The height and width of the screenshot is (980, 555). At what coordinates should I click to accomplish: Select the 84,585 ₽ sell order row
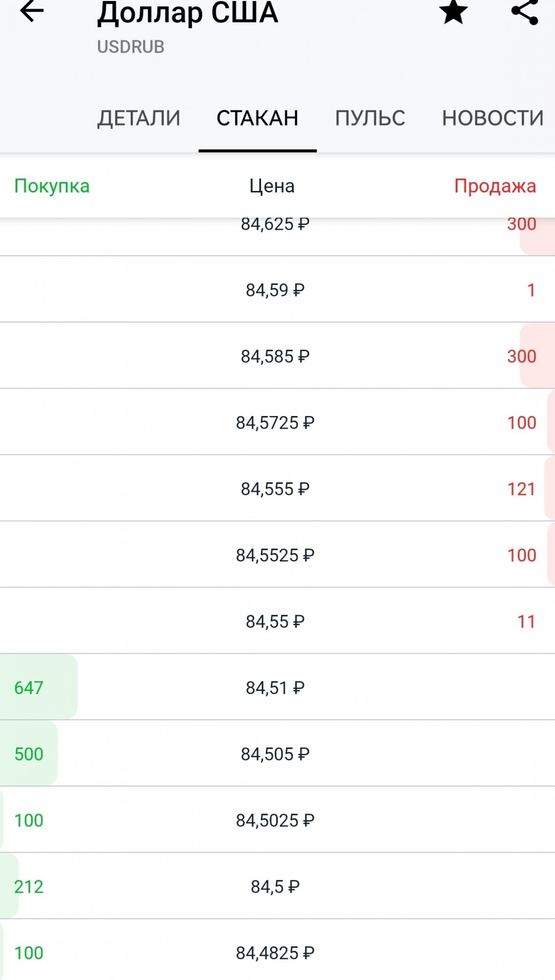(277, 356)
